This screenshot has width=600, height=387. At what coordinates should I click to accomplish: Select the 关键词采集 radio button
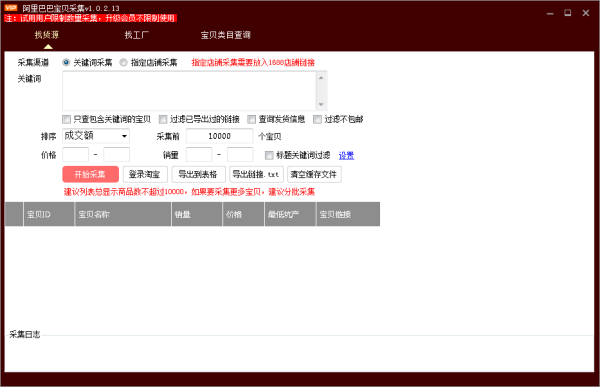(x=66, y=62)
